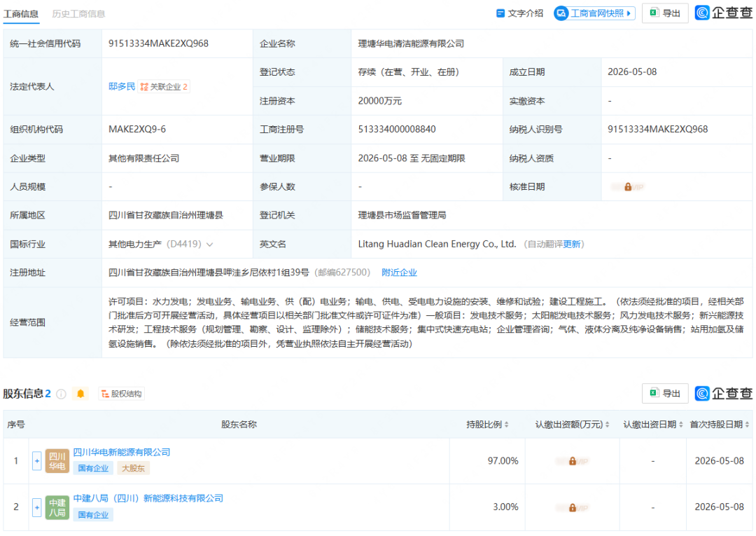Select the 3.00% shareholding value
756x536 pixels.
click(x=505, y=507)
